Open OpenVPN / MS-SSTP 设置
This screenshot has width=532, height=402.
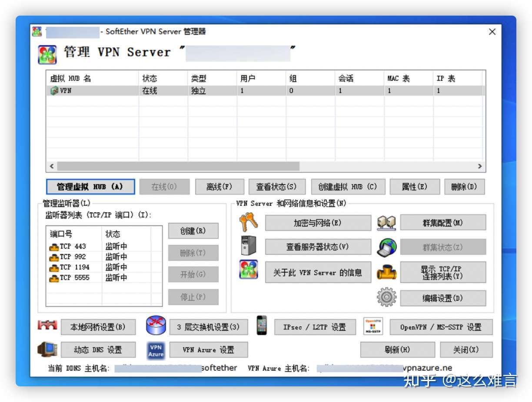(x=441, y=327)
